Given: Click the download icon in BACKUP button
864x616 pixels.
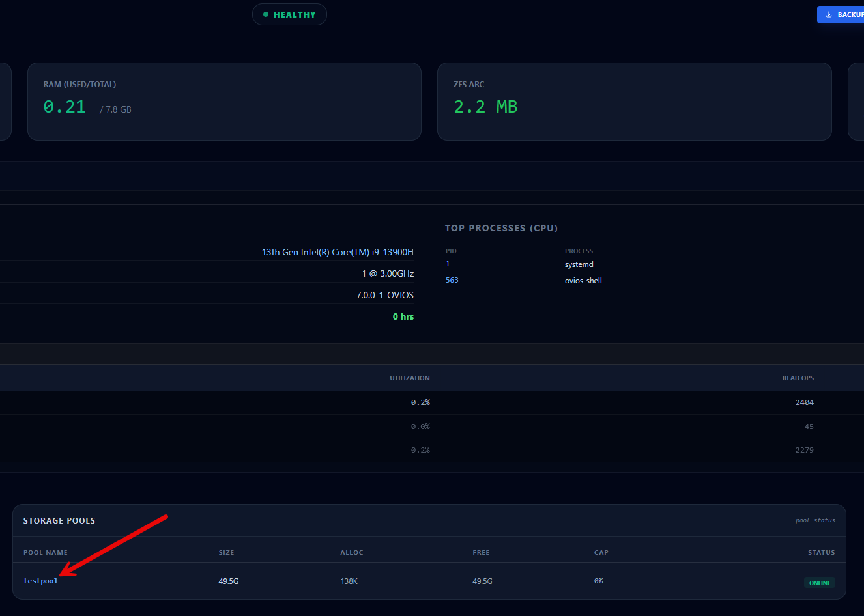Looking at the screenshot, I should click(829, 15).
